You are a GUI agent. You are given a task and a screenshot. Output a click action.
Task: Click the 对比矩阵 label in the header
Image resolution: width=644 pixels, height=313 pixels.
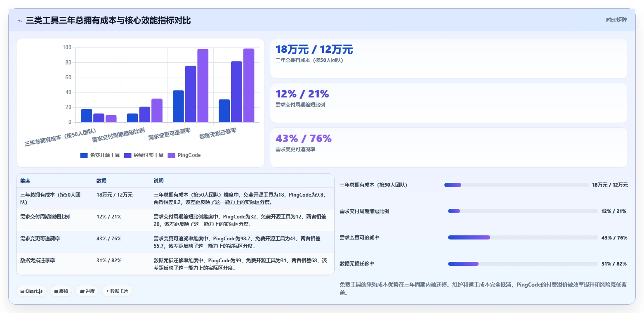point(616,20)
